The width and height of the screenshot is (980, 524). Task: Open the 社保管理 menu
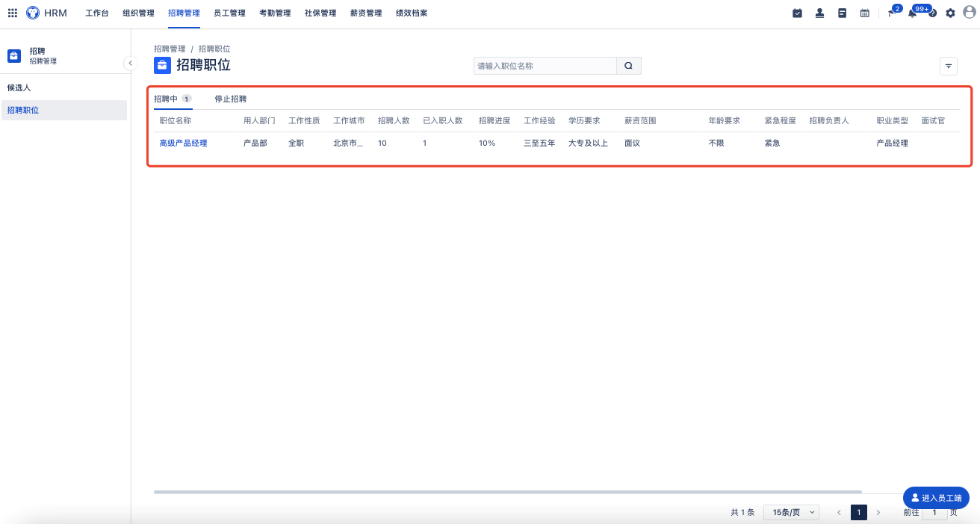click(320, 13)
